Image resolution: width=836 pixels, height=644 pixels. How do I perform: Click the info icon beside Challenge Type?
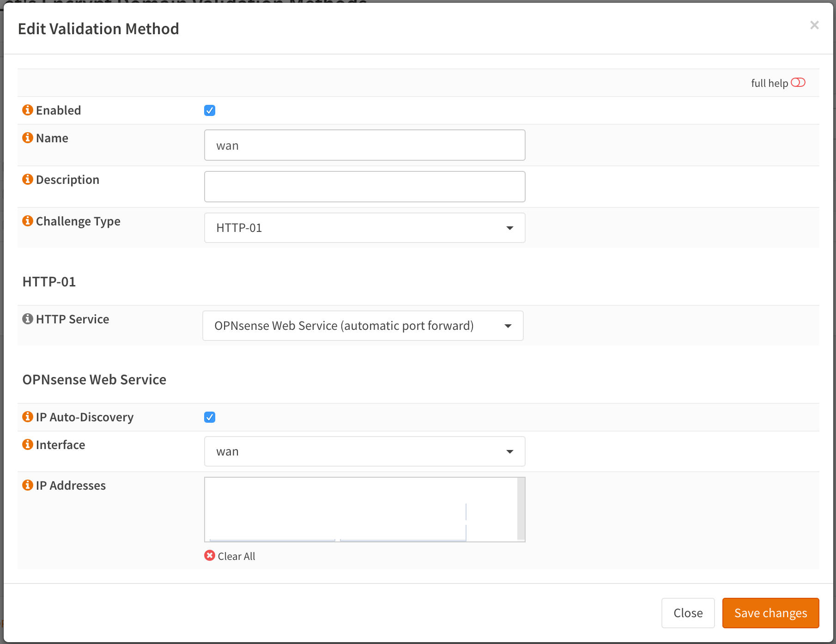(x=27, y=220)
